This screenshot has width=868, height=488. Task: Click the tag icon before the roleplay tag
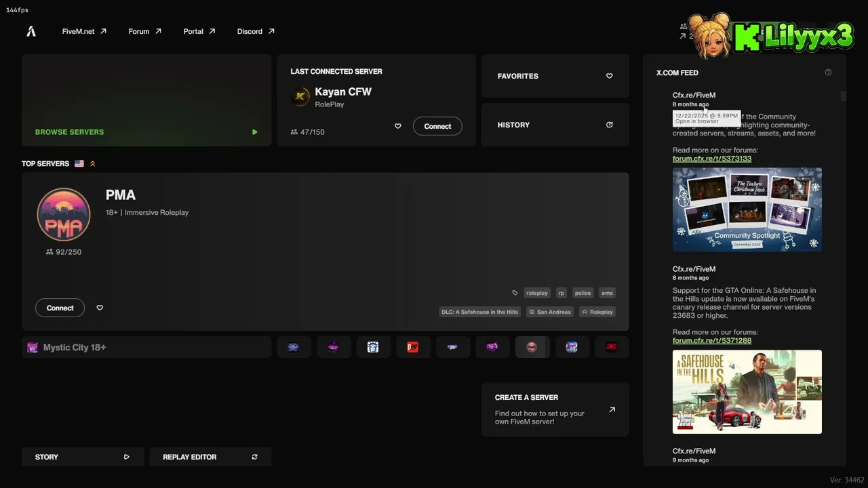[515, 293]
